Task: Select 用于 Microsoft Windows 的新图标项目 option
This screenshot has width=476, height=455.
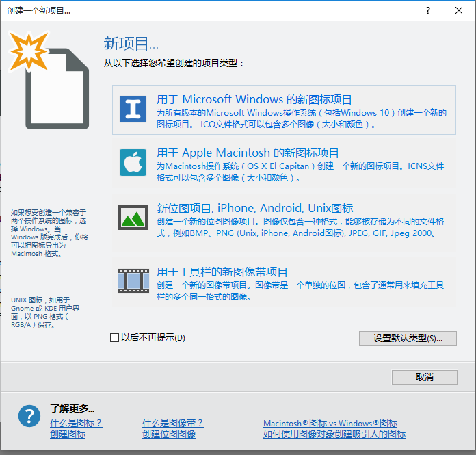Action: (284, 109)
